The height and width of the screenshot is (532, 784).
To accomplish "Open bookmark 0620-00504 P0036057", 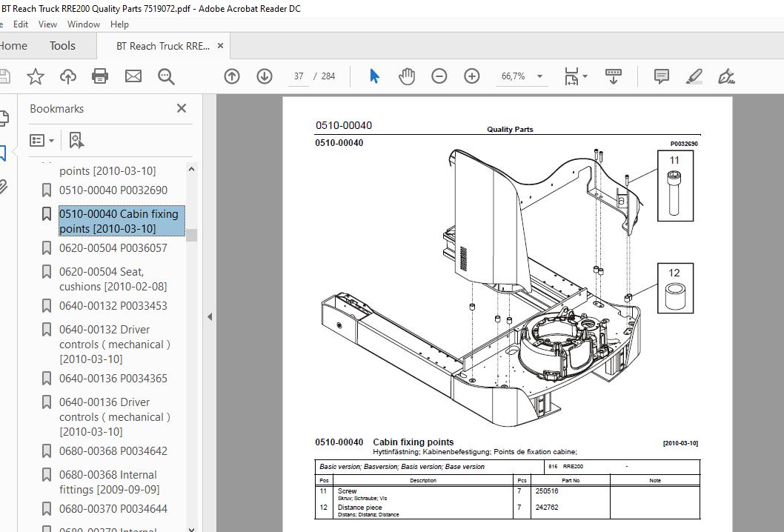I will (x=113, y=248).
